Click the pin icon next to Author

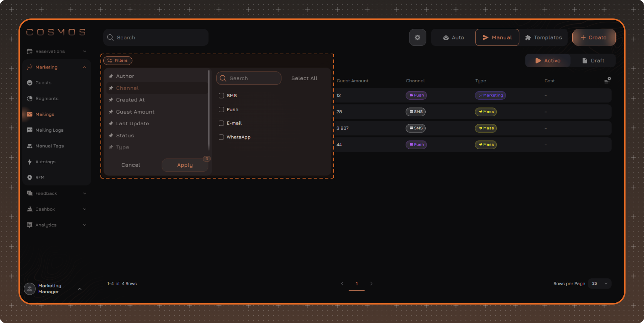tap(111, 76)
